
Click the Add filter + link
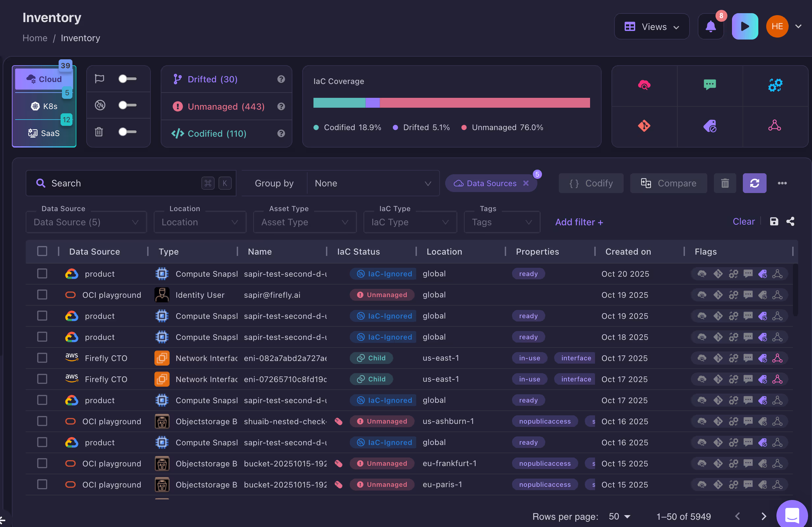click(579, 222)
